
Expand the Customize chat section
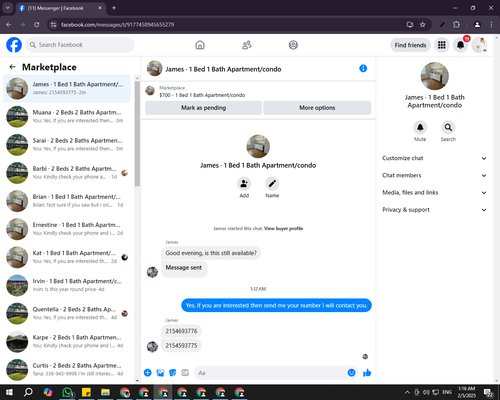click(434, 158)
